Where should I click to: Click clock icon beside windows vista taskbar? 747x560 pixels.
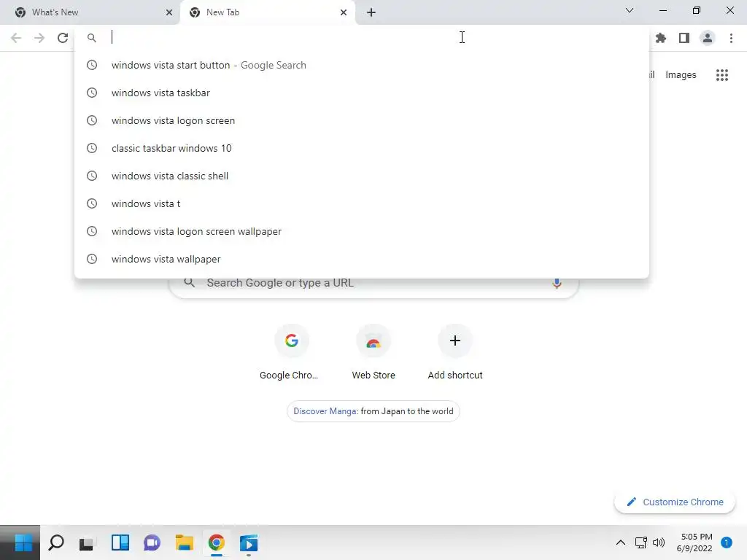pos(92,93)
